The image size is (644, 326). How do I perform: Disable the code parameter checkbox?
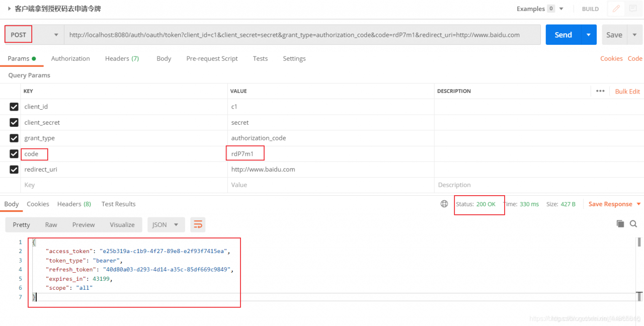pos(14,154)
